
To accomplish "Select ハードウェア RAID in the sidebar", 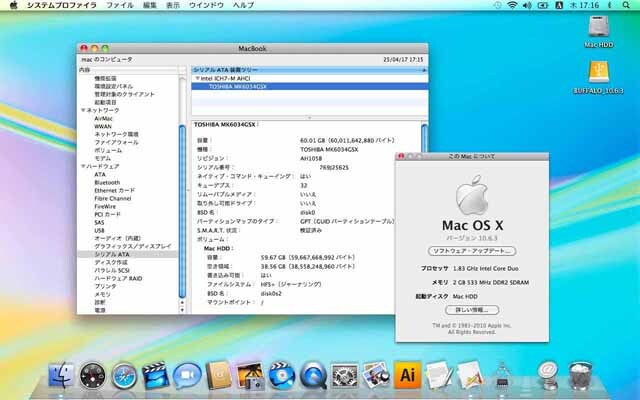I will [118, 278].
